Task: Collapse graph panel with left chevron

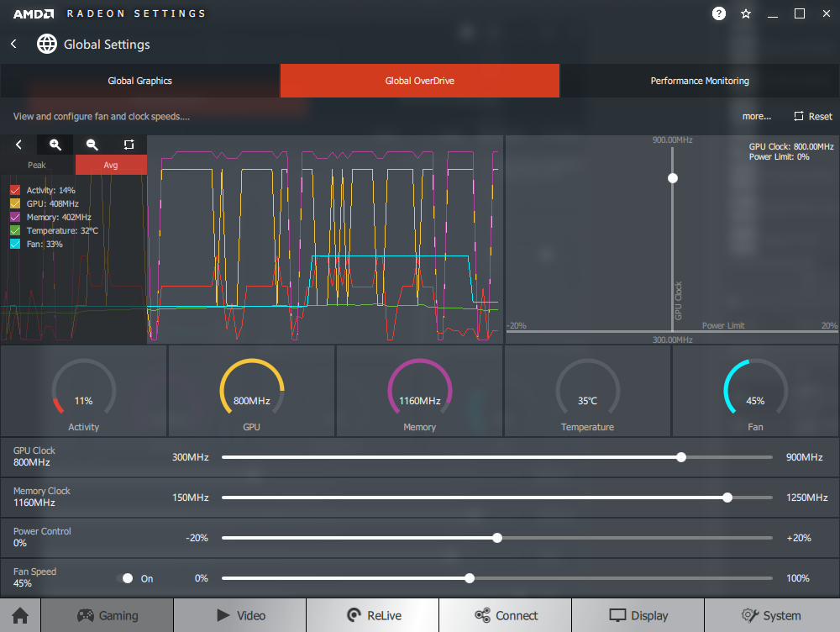Action: [18, 145]
